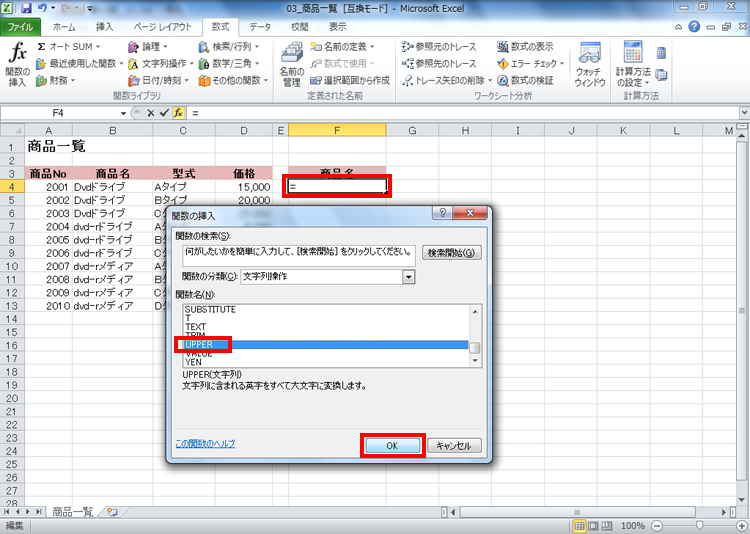Open the File (ファイル) tab
This screenshot has width=750, height=534.
(21, 27)
